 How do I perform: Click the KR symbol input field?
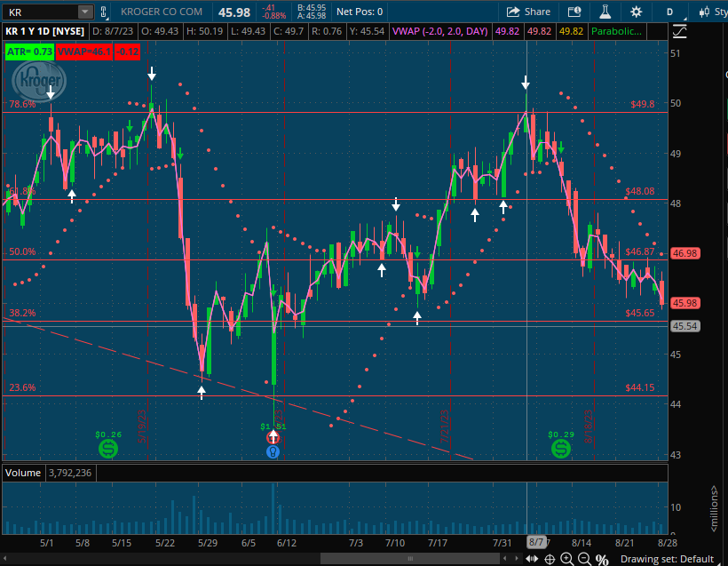tap(40, 12)
